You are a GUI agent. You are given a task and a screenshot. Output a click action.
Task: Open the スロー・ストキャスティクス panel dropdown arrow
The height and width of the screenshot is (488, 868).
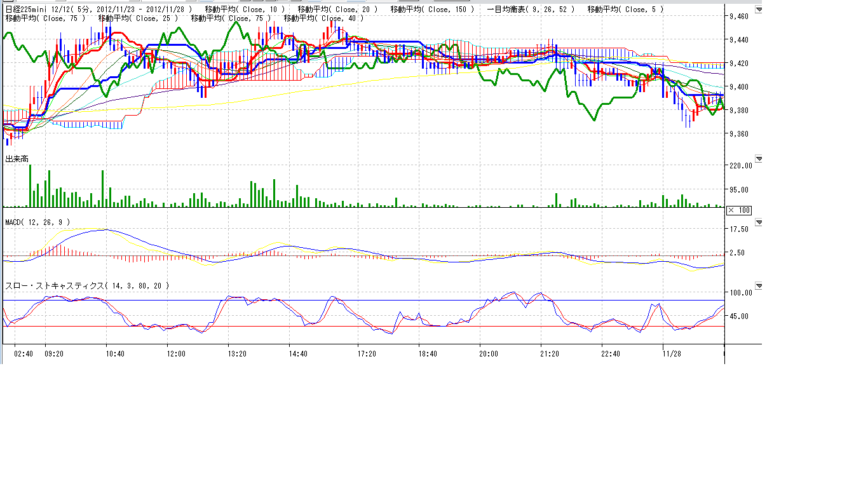[x=758, y=286]
